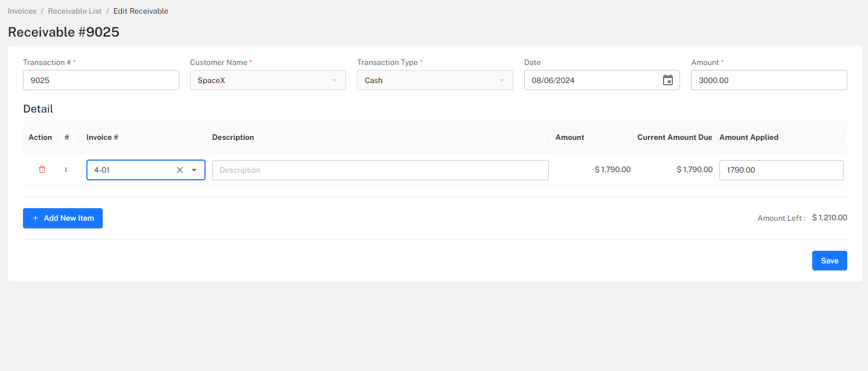Image resolution: width=868 pixels, height=371 pixels.
Task: Select the Amount Left value $1,210.00
Action: (830, 217)
